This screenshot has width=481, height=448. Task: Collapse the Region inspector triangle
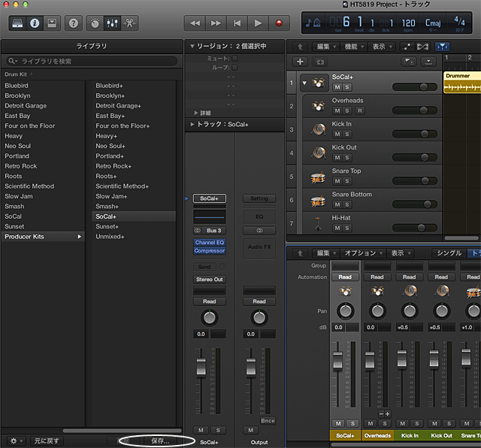click(192, 47)
